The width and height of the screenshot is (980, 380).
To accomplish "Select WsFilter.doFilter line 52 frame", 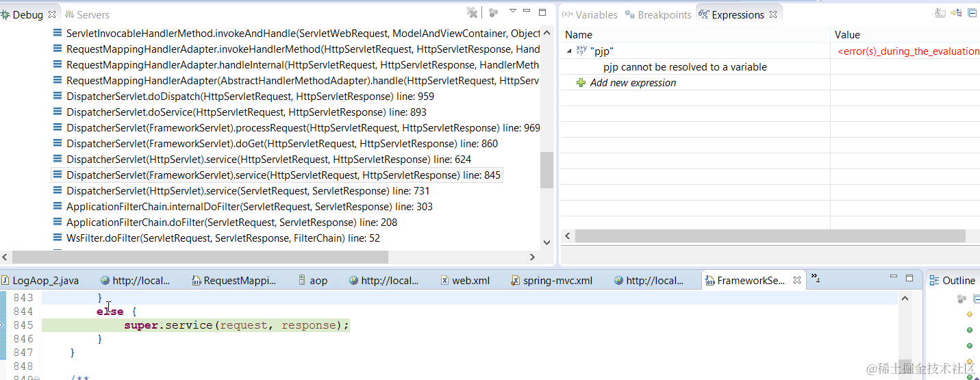I will (x=216, y=238).
